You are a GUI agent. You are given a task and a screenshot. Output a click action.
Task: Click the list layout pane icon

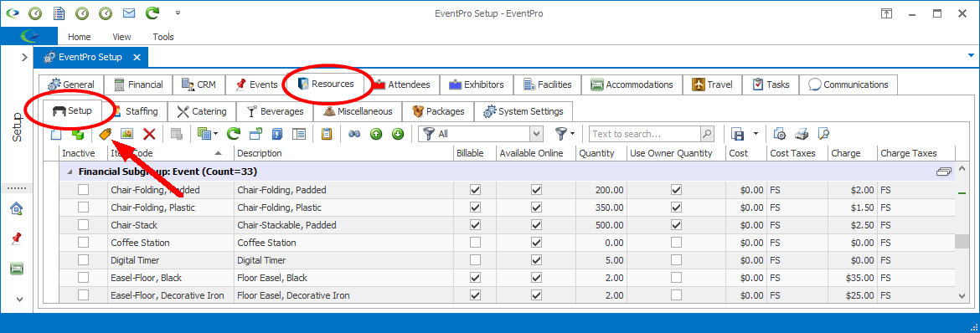[299, 134]
